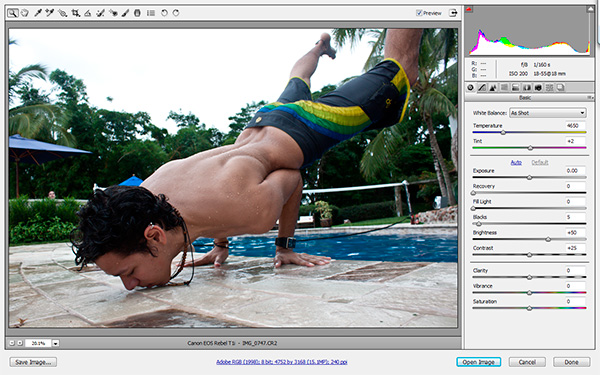Rotate image 90° clockwise
This screenshot has width=600, height=375.
point(176,13)
